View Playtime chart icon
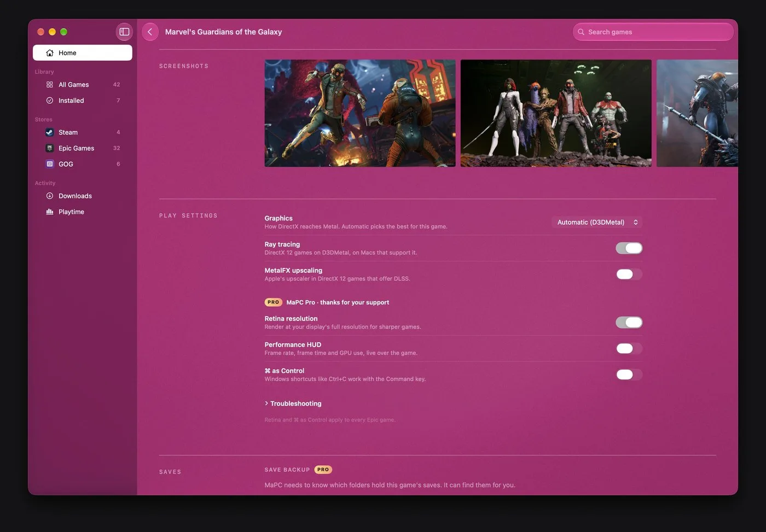This screenshot has height=532, width=766. 50,212
